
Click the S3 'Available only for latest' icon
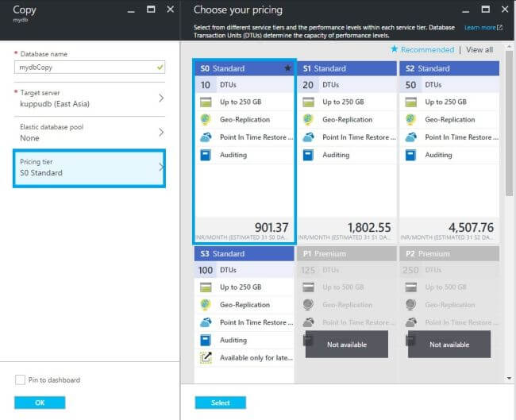(205, 358)
